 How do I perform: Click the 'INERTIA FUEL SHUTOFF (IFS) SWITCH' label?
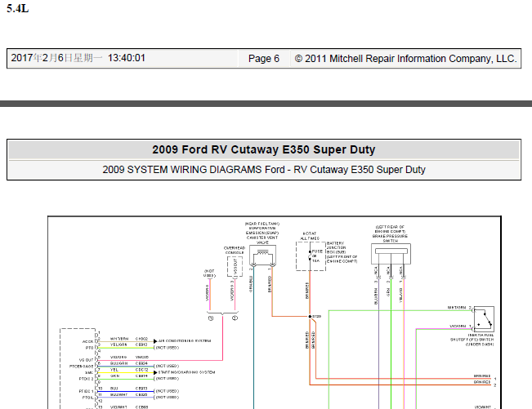(x=472, y=337)
